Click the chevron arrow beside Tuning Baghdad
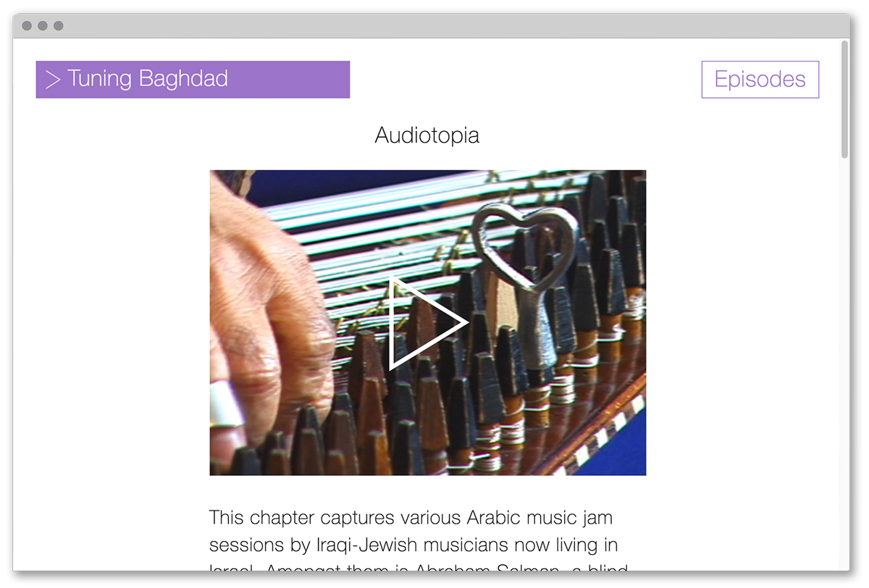This screenshot has height=588, width=869. [x=53, y=80]
